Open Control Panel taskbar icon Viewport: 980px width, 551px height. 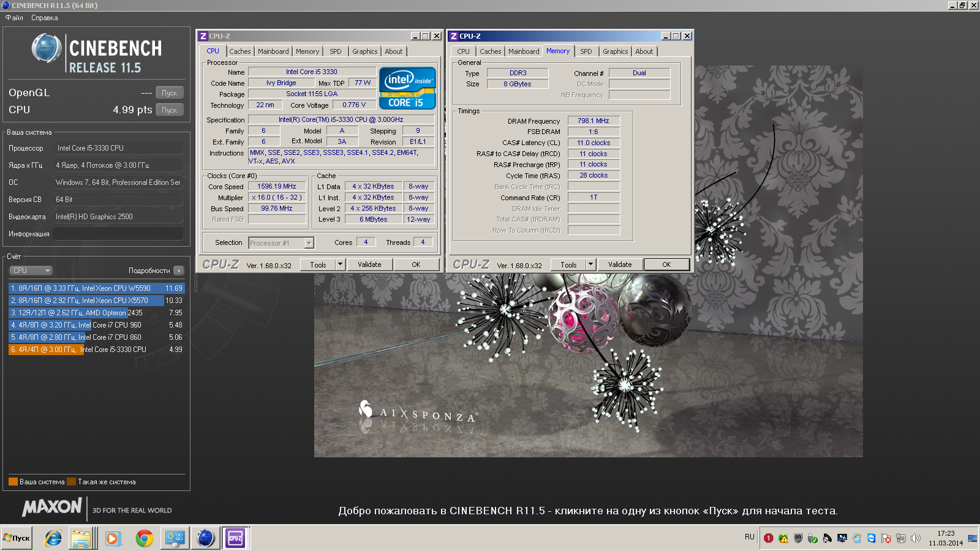click(x=175, y=538)
